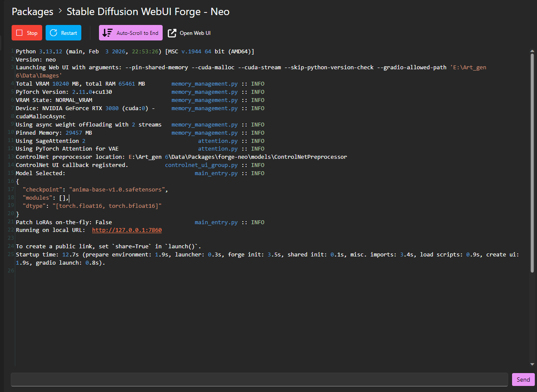Image resolution: width=537 pixels, height=392 pixels.
Task: Click the 'Python 3.13.12' first log line
Action: (x=135, y=51)
